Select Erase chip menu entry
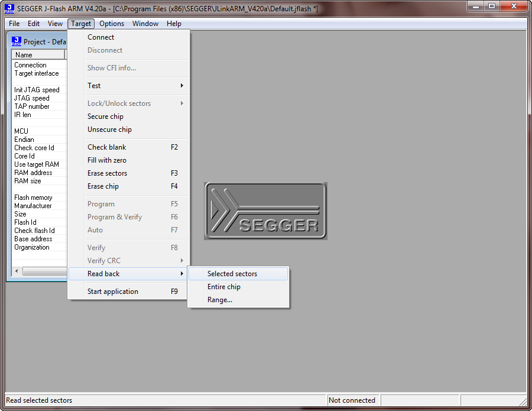 point(103,186)
